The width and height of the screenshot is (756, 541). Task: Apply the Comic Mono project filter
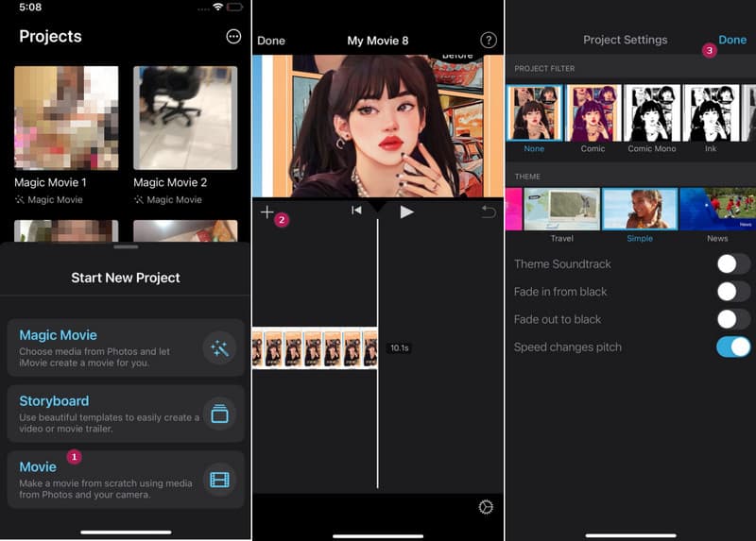(x=652, y=117)
